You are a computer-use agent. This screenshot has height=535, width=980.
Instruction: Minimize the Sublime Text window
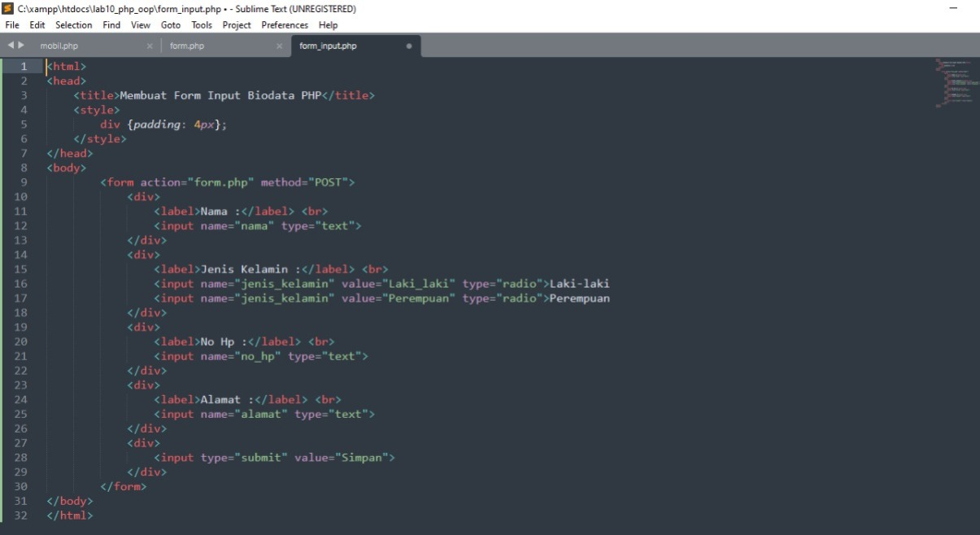coord(953,8)
